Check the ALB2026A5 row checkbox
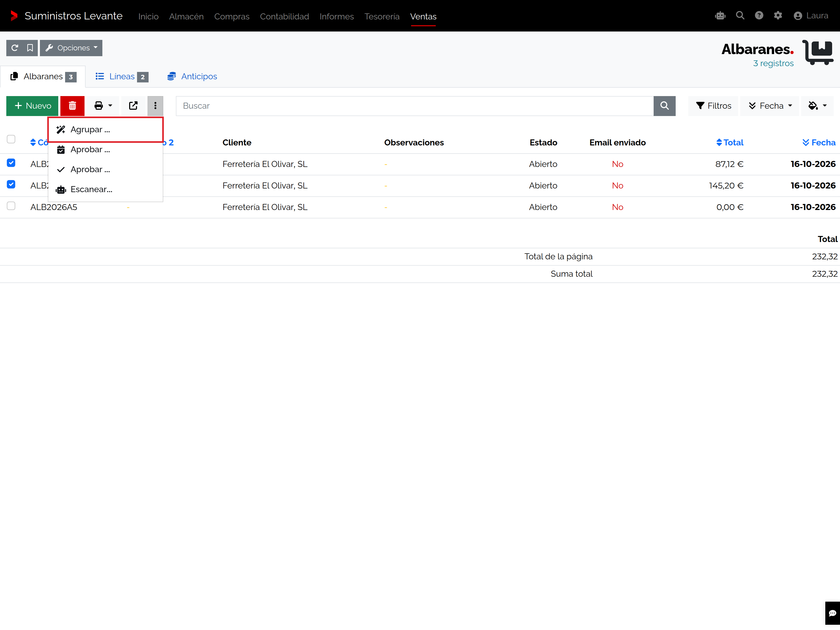Image resolution: width=840 pixels, height=630 pixels. (11, 206)
